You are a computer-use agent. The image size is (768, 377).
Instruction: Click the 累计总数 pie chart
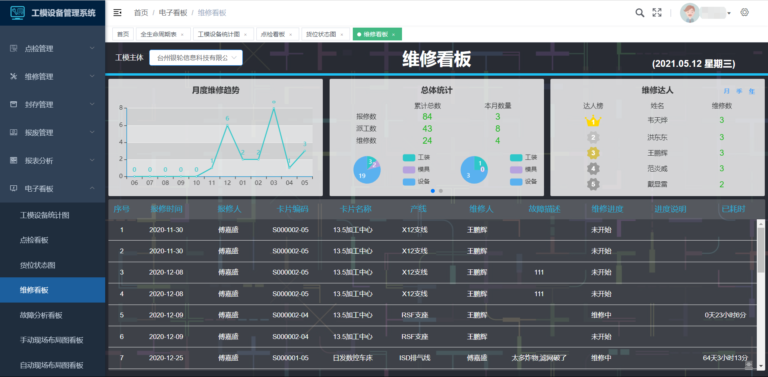[x=367, y=169]
